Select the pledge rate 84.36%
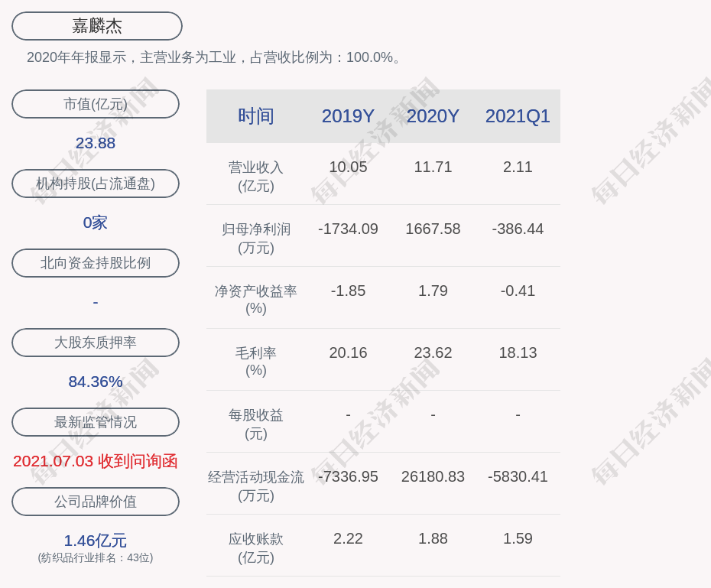 (x=96, y=382)
